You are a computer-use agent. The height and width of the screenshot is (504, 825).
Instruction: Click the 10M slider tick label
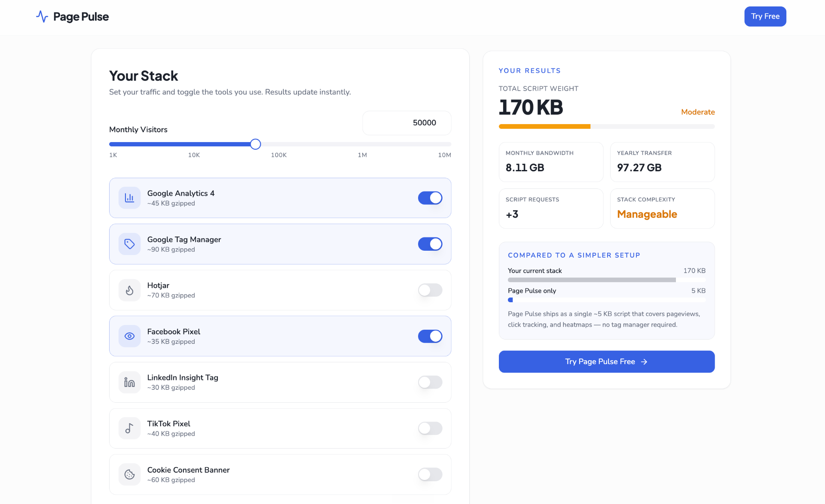(444, 155)
